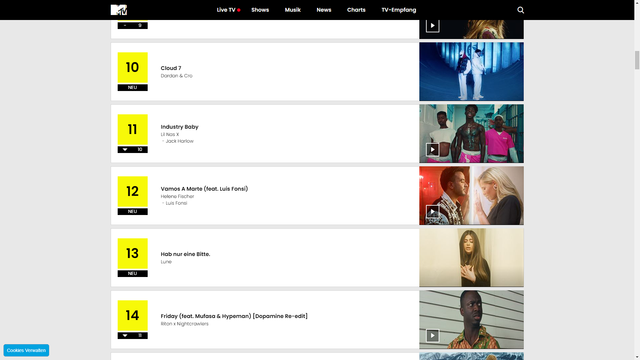Open the Hab nur eine Bitte title
Screen dimensions: 640x360
185,254
